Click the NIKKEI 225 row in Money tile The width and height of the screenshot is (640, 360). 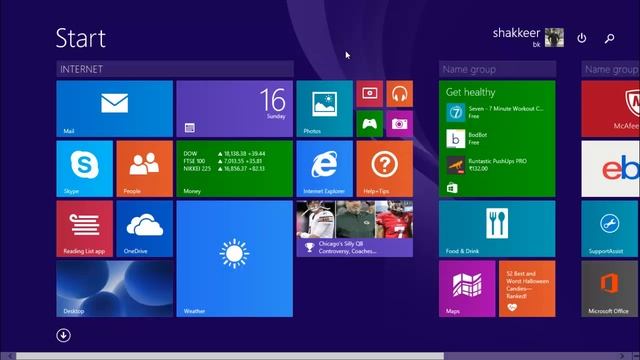pos(224,169)
